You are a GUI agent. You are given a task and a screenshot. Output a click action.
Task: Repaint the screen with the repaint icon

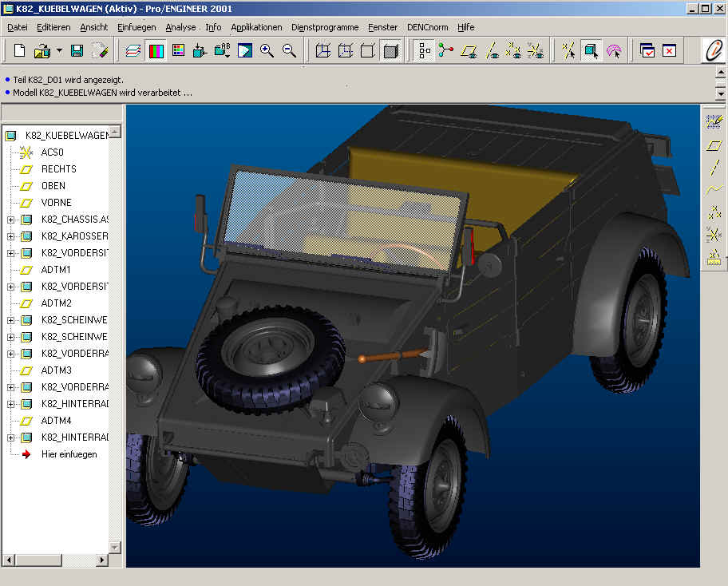[245, 50]
